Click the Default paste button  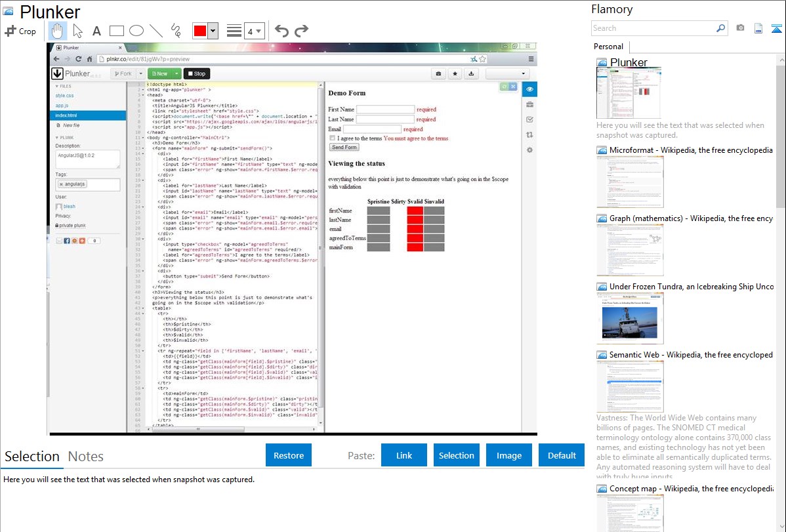tap(562, 455)
